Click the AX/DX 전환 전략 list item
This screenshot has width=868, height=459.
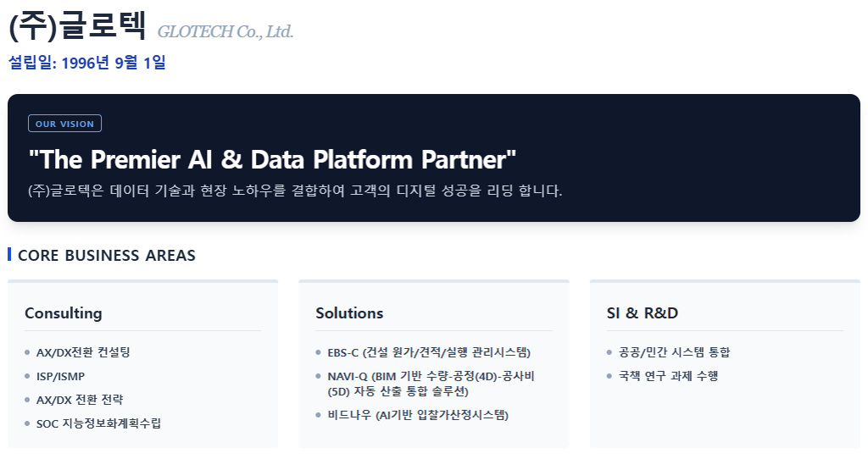pyautogui.click(x=80, y=400)
